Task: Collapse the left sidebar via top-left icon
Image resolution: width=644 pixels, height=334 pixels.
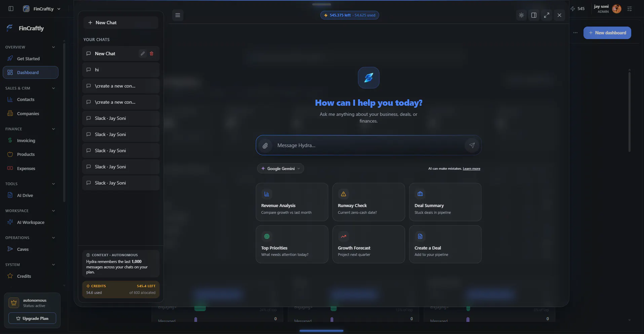Action: point(11,9)
